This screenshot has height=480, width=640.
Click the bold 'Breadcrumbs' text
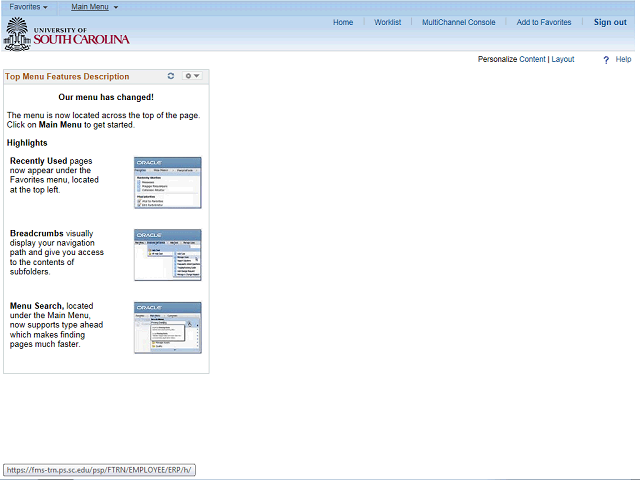[x=37, y=233]
